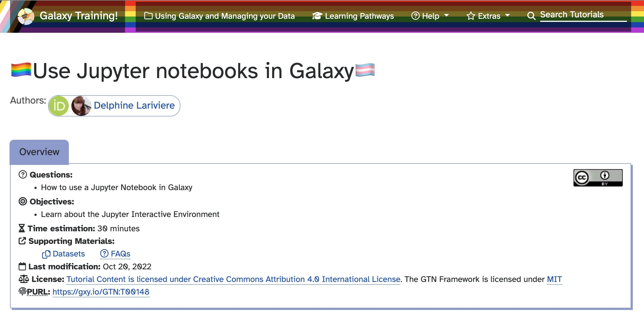Click the Learning Pathways graduation cap icon
Screen dimensions: 644x322
(x=317, y=16)
